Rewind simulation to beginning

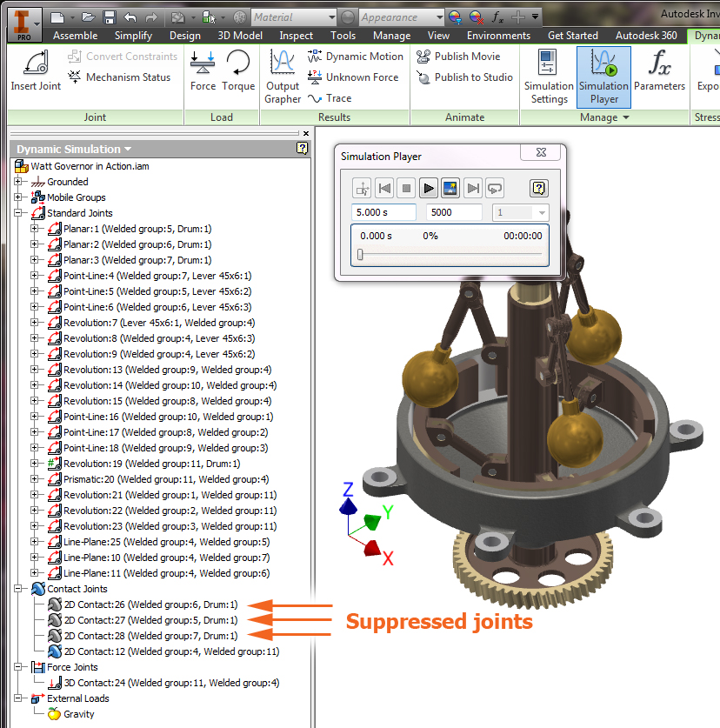click(x=384, y=188)
